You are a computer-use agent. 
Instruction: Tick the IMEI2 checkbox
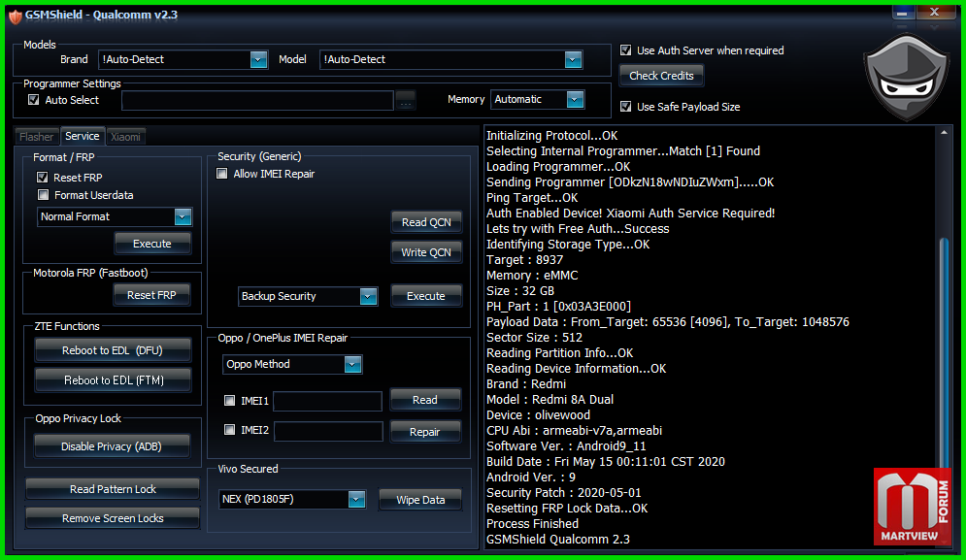(230, 429)
